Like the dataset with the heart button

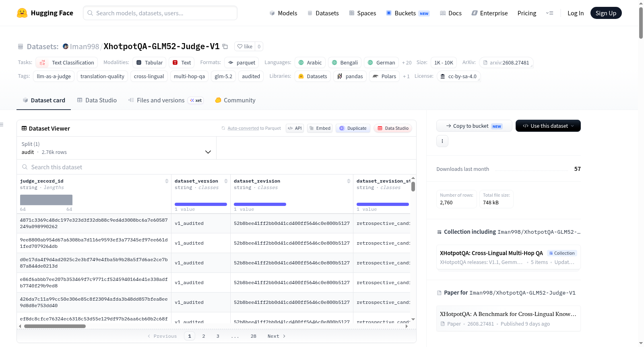click(x=245, y=46)
